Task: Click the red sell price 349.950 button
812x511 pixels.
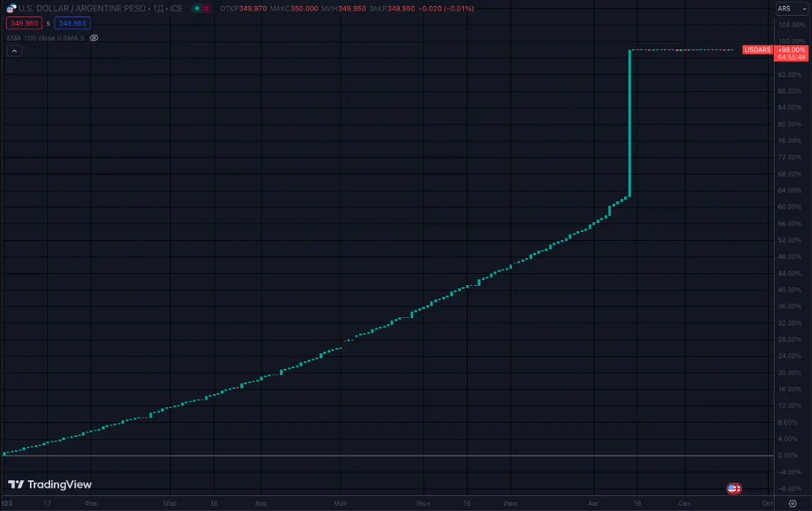Action: [x=25, y=23]
